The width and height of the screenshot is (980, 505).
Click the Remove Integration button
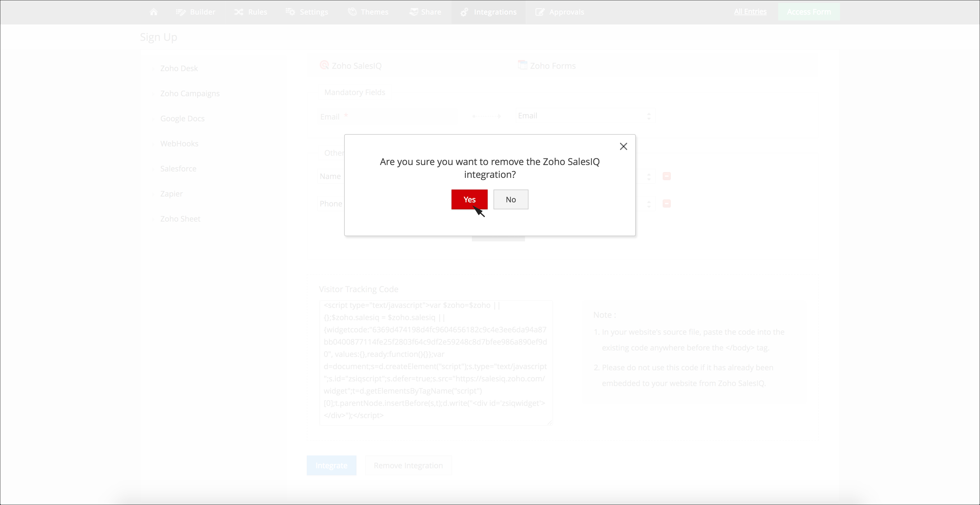(x=408, y=465)
